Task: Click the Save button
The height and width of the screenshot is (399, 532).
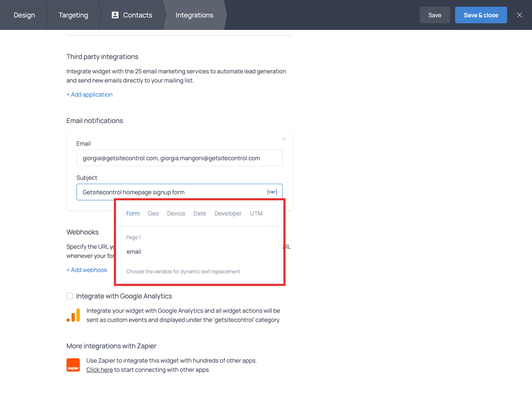Action: coord(435,15)
